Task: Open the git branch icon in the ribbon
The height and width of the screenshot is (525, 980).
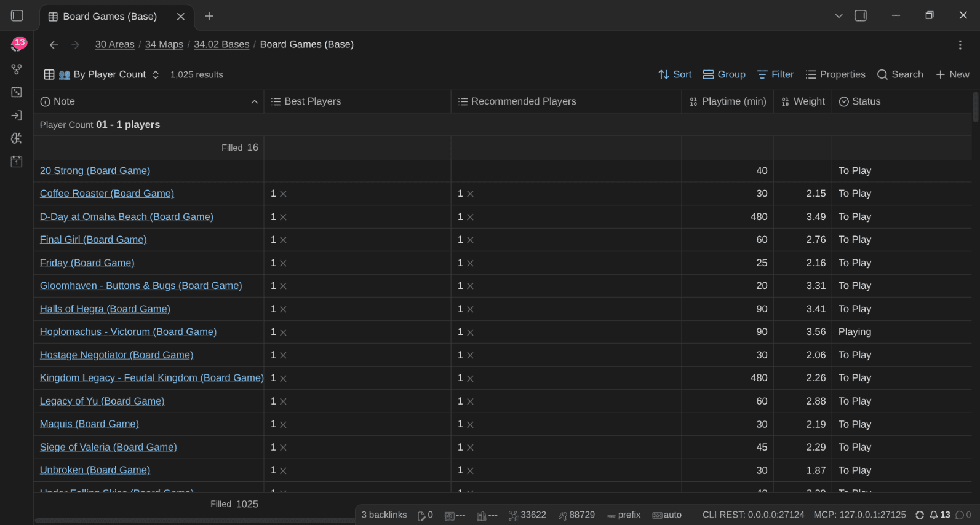Action: pyautogui.click(x=17, y=69)
